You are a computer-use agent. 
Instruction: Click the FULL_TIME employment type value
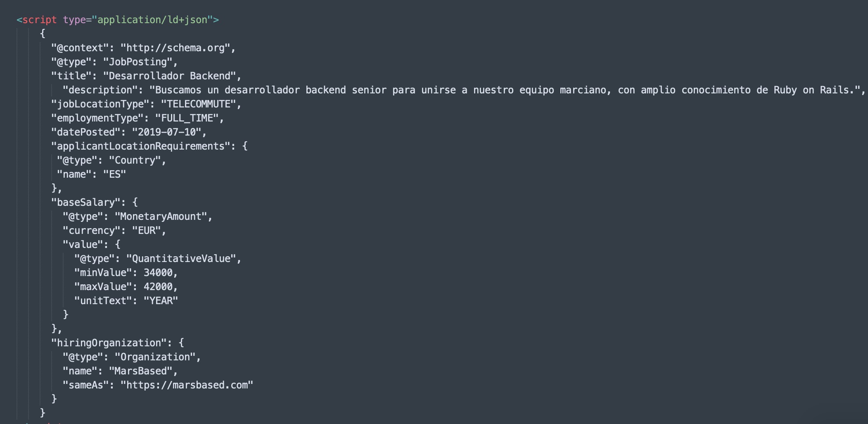tap(187, 118)
